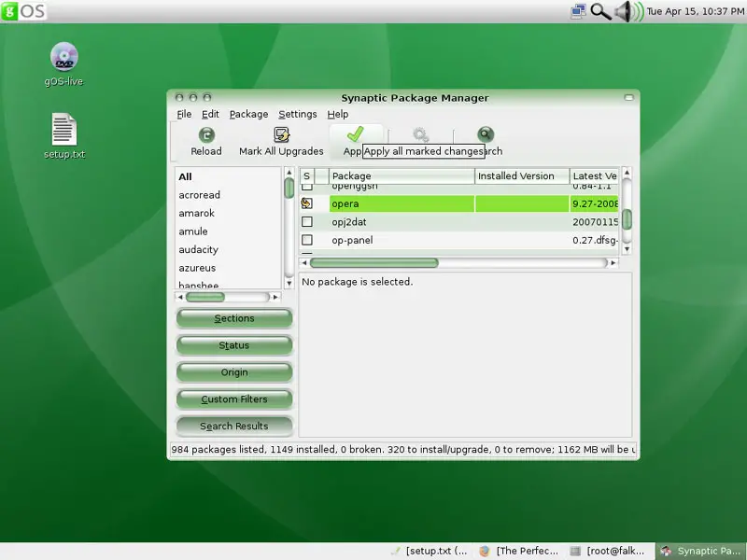
Task: Click the Status filter button
Action: click(234, 345)
